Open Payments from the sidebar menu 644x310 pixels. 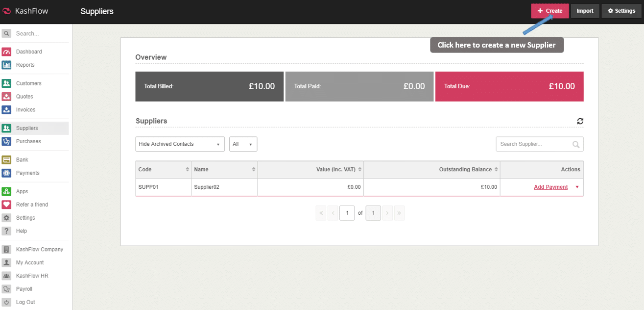point(27,173)
